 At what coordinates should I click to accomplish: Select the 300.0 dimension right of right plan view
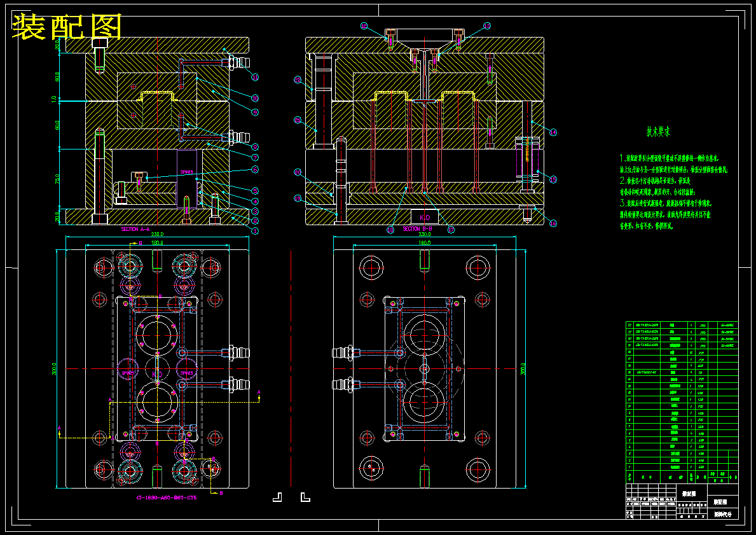click(x=524, y=368)
